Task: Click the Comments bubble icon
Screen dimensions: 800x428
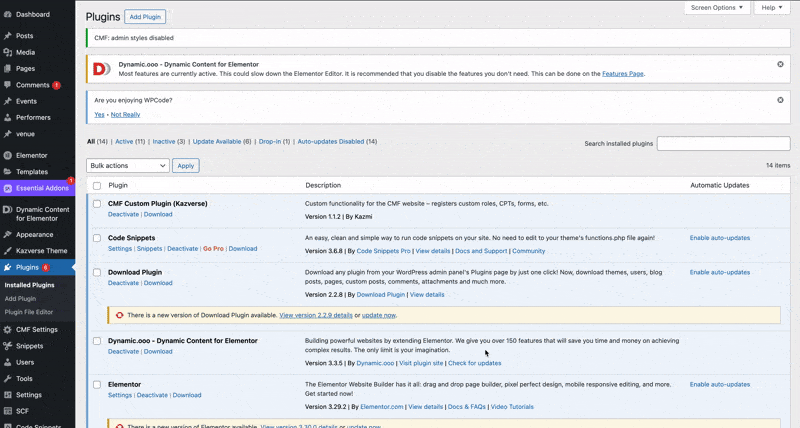Action: click(x=8, y=85)
